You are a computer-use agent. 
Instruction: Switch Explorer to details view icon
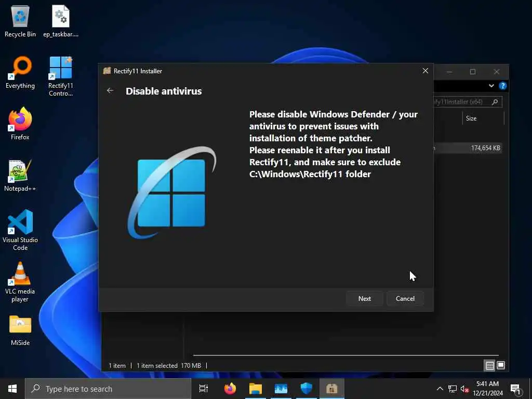coord(489,365)
